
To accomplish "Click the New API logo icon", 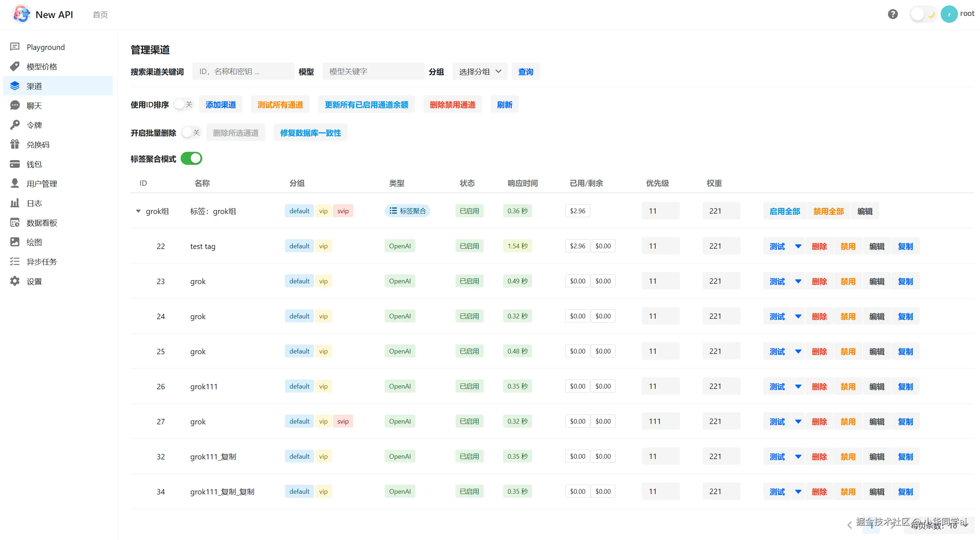I will (21, 14).
